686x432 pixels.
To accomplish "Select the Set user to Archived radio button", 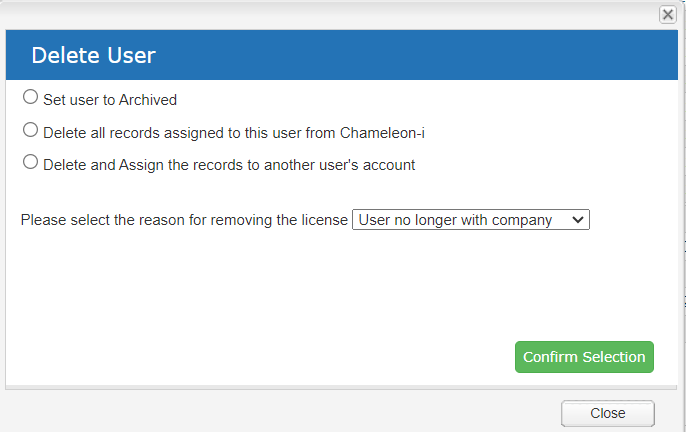I will point(30,97).
